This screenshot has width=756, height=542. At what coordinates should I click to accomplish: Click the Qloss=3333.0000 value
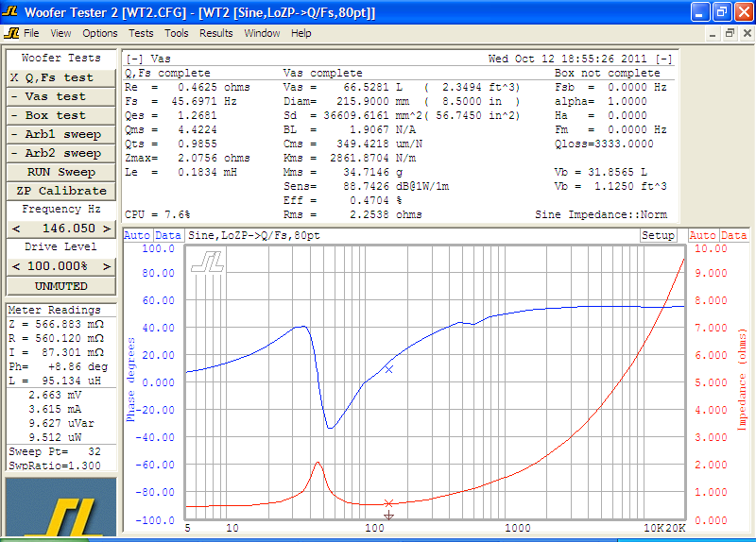(x=604, y=144)
